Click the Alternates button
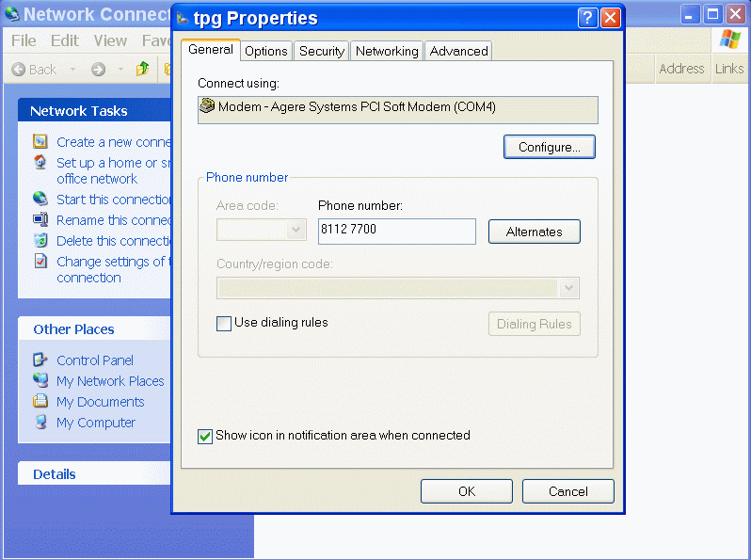This screenshot has height=560, width=751. 534,232
